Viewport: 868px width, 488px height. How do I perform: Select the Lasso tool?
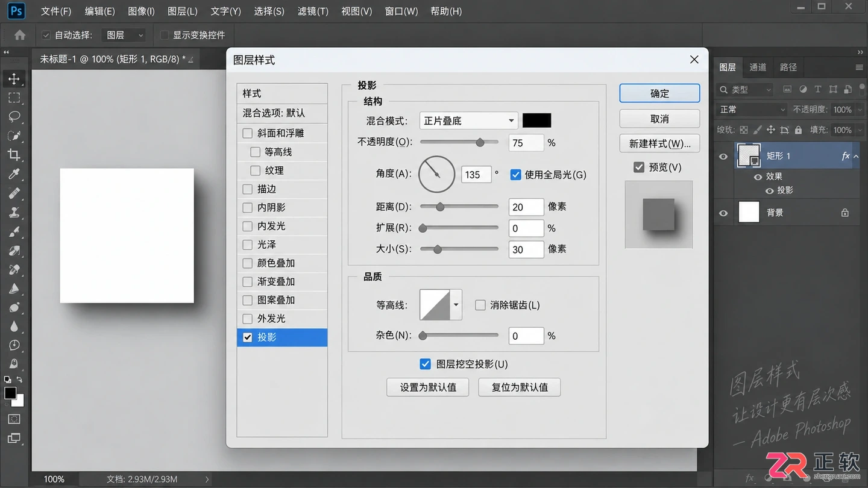pos(14,117)
